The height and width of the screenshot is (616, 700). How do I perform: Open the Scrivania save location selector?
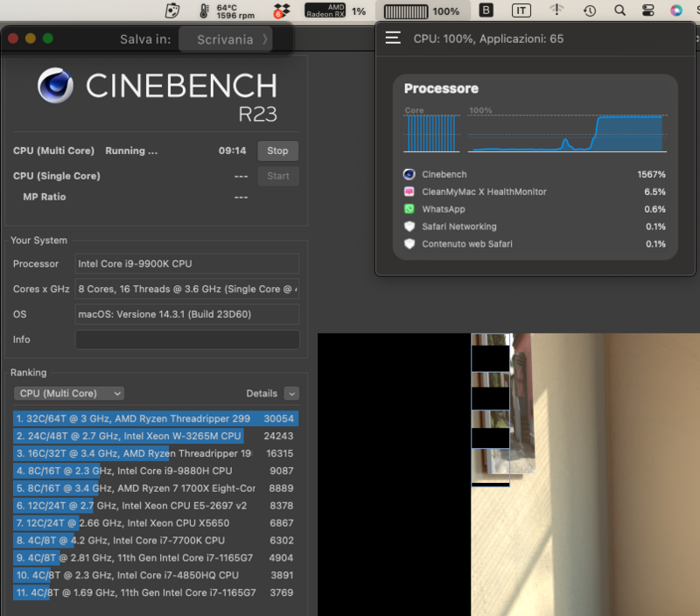[x=226, y=39]
